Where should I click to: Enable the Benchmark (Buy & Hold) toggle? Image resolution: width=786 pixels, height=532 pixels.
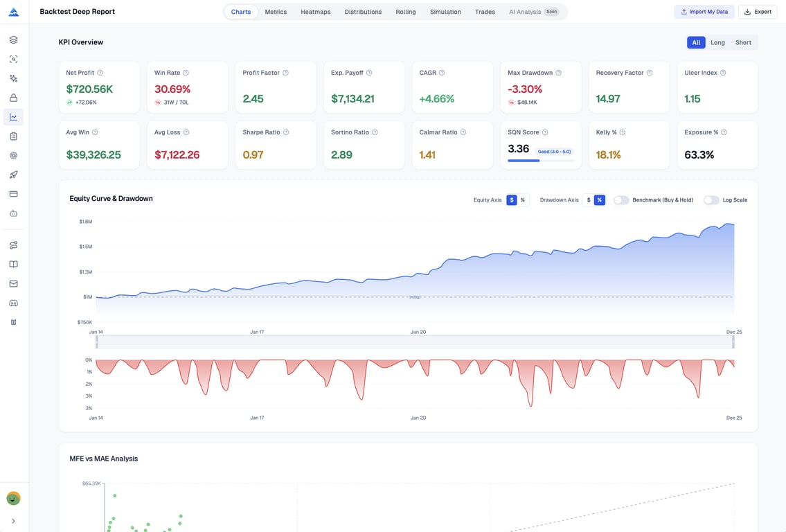coord(621,200)
